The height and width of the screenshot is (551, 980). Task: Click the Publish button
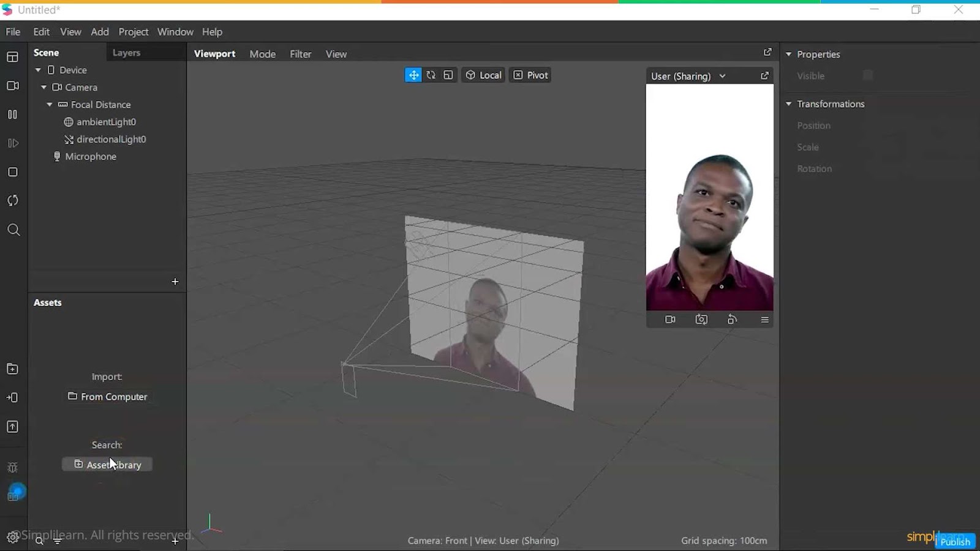[954, 541]
